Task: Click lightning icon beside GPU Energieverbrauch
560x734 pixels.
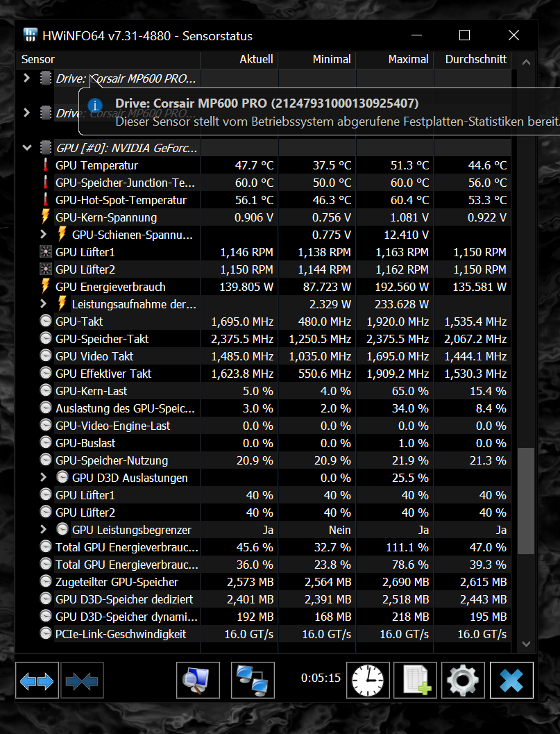Action: tap(45, 287)
